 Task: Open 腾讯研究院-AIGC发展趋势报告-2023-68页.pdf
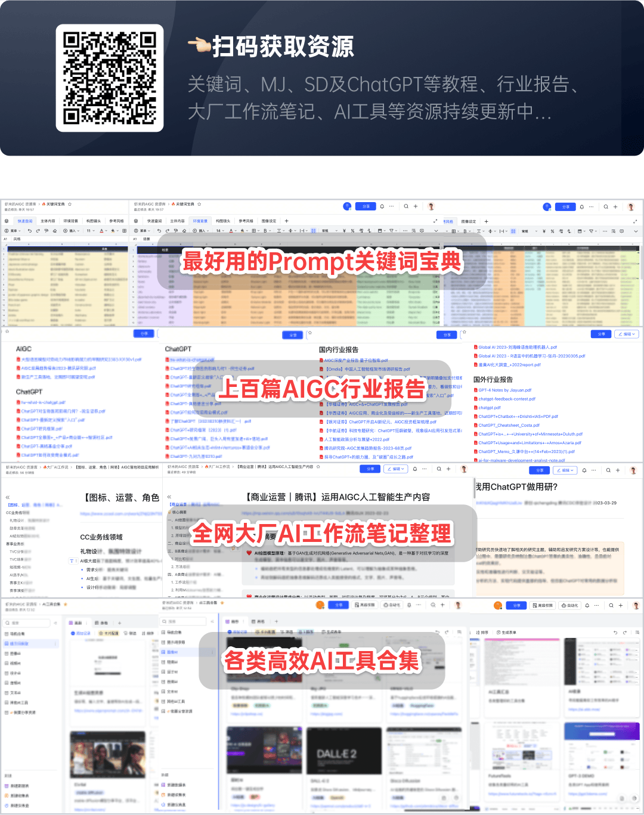tap(368, 448)
